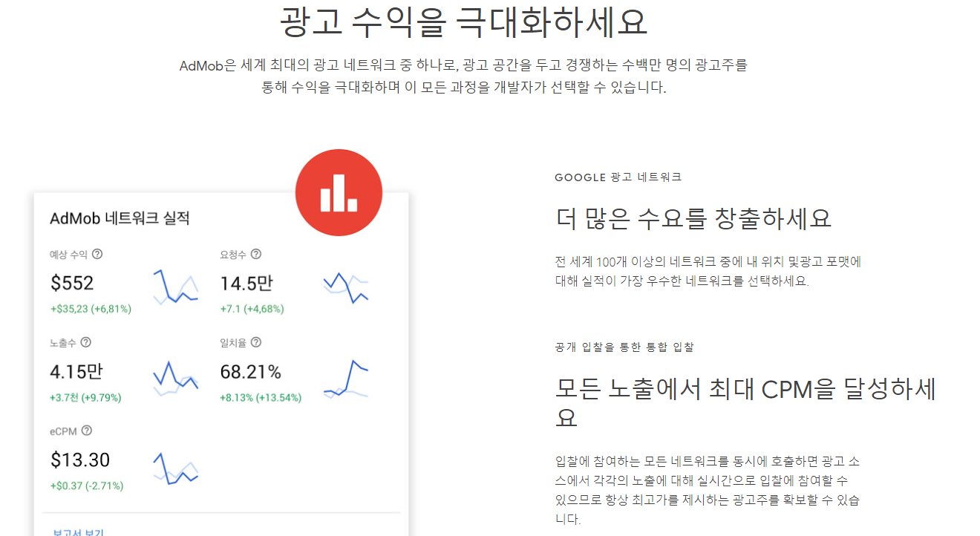The width and height of the screenshot is (980, 536).
Task: Select the 4.15만 impressions value
Action: (x=77, y=371)
